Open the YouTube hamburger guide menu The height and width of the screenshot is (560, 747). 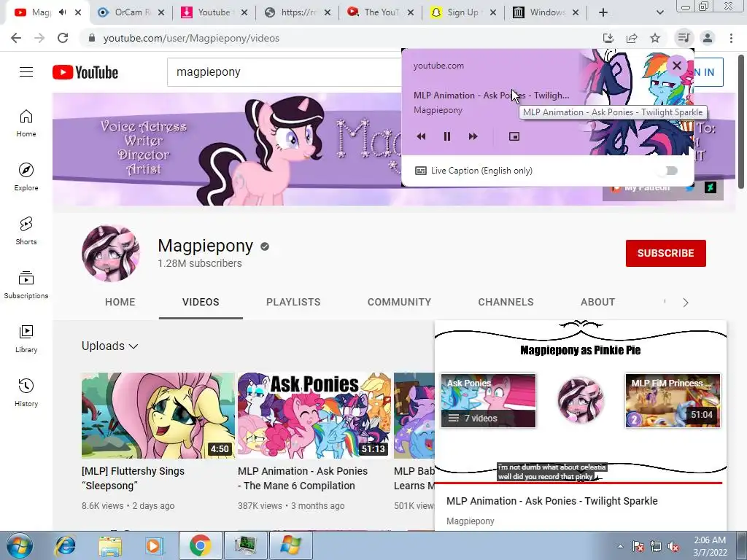(26, 72)
